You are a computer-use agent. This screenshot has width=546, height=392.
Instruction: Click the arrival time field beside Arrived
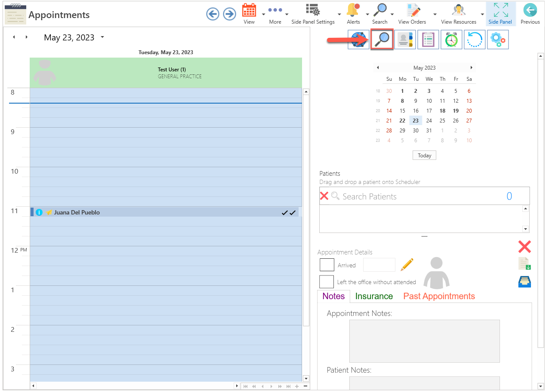coord(379,265)
